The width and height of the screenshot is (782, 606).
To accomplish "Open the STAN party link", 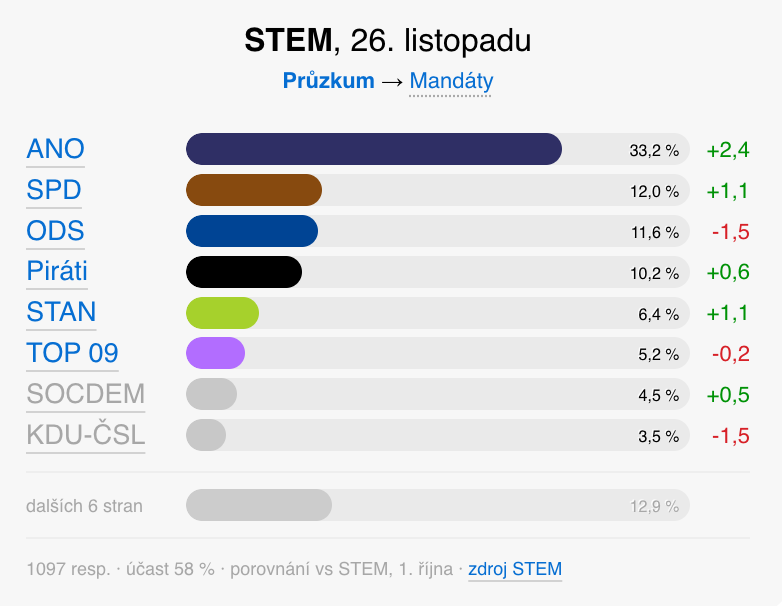I will (x=61, y=313).
